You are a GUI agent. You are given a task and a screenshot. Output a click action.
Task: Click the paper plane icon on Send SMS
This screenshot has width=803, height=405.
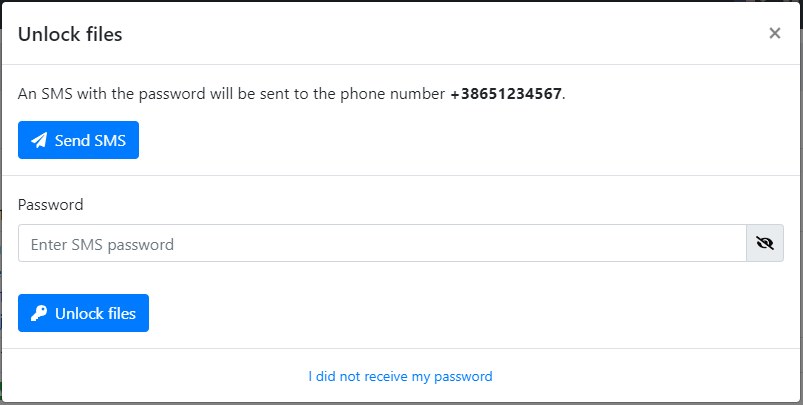point(39,141)
